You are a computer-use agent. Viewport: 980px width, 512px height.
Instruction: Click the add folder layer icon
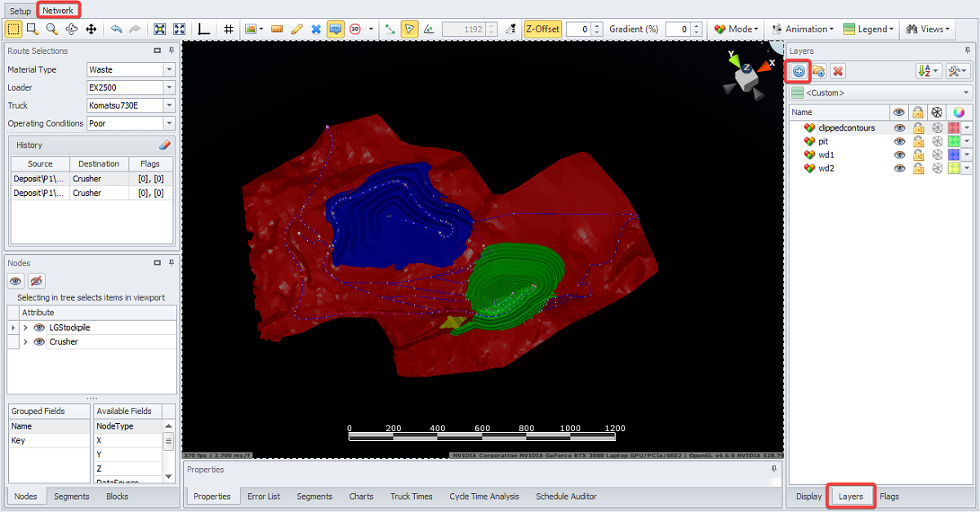[x=818, y=71]
